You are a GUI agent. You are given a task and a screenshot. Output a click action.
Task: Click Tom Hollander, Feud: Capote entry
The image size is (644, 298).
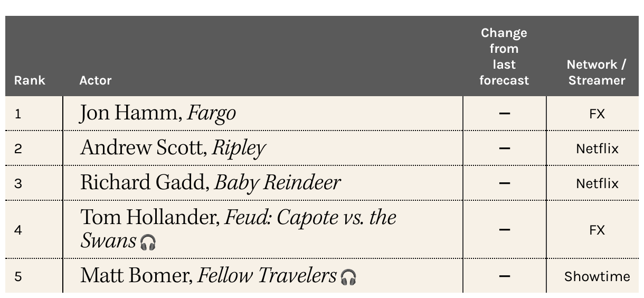click(x=238, y=229)
